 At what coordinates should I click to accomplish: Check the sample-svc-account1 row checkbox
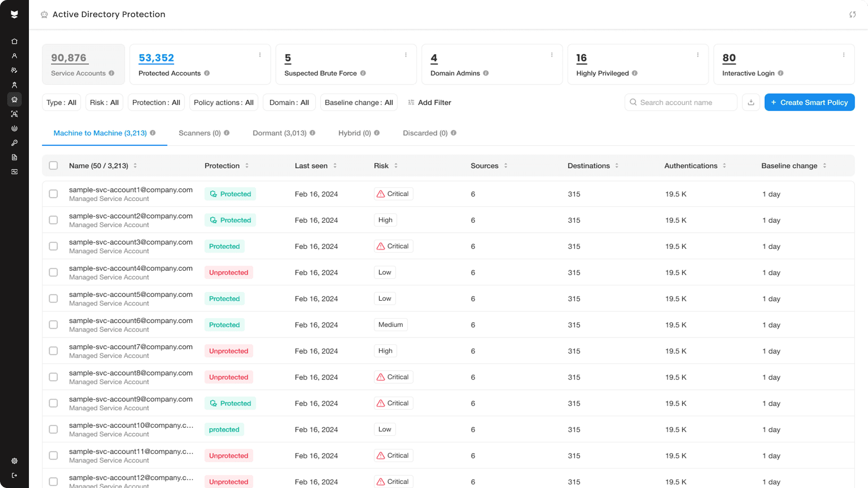tap(53, 194)
